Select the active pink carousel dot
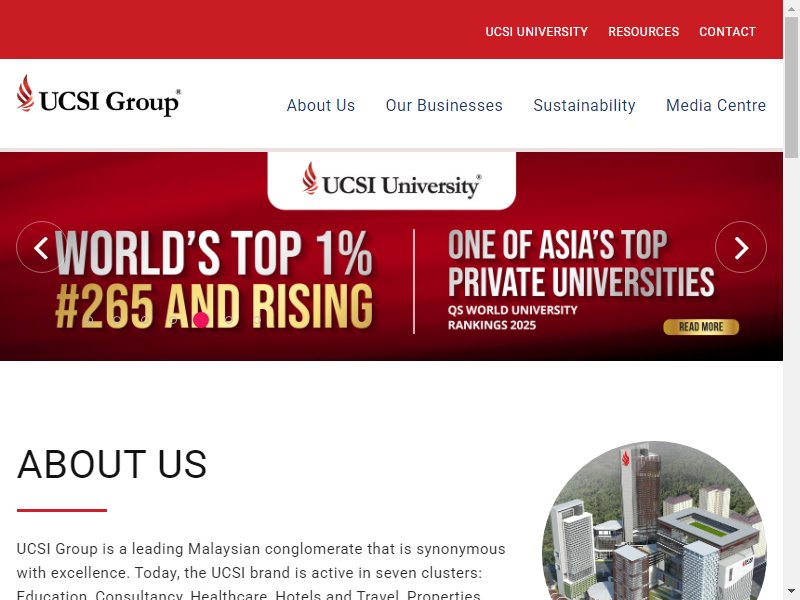Viewport: 800px width, 600px height. tap(201, 320)
